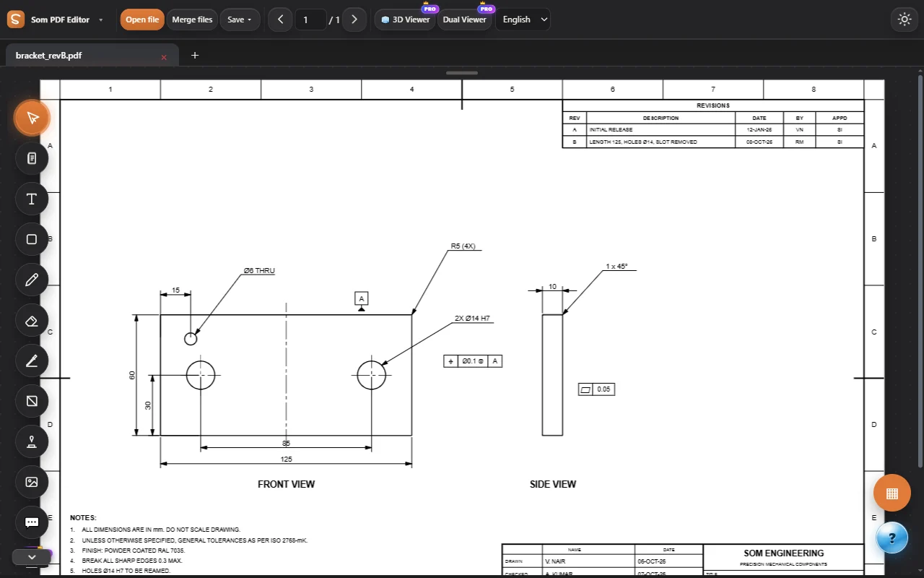Go to the previous page
924x578 pixels.
click(280, 20)
